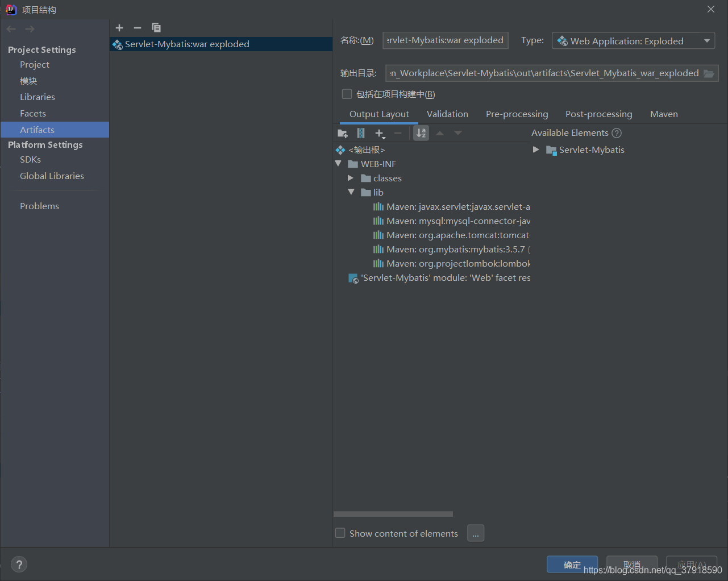Click the create archive icon in layout toolbar
The height and width of the screenshot is (581, 728).
(x=361, y=133)
